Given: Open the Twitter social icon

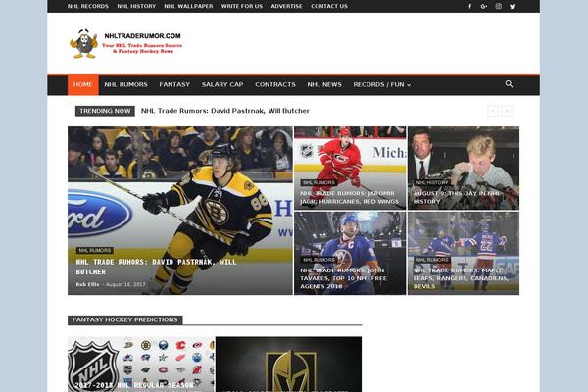Looking at the screenshot, I should tap(513, 7).
